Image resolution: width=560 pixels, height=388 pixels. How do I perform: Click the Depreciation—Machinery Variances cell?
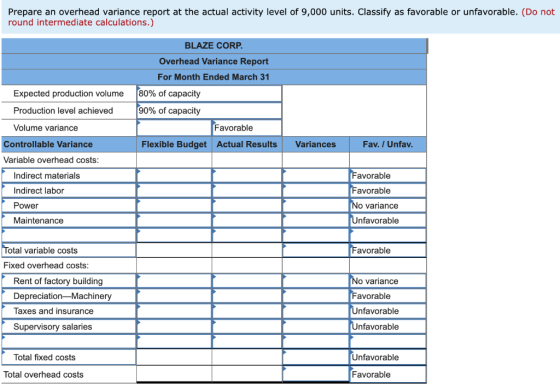(316, 296)
